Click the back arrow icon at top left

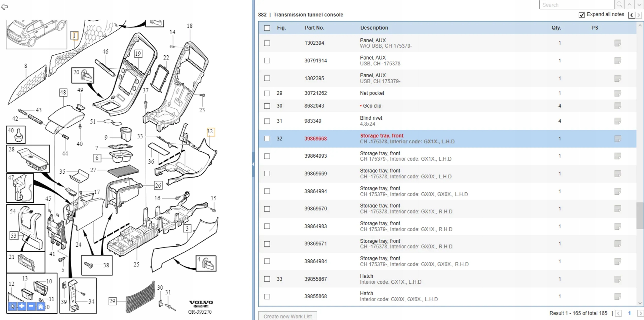(4, 6)
